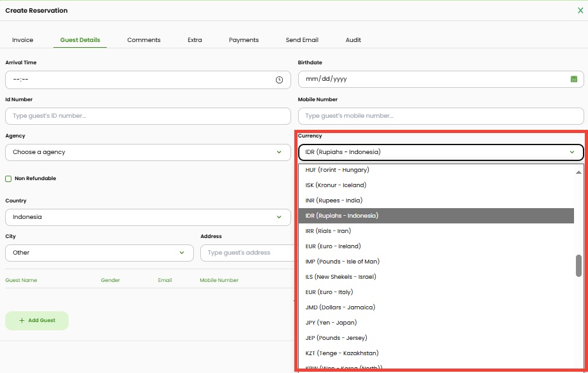The width and height of the screenshot is (588, 373).
Task: View the Audit tab
Action: 353,40
